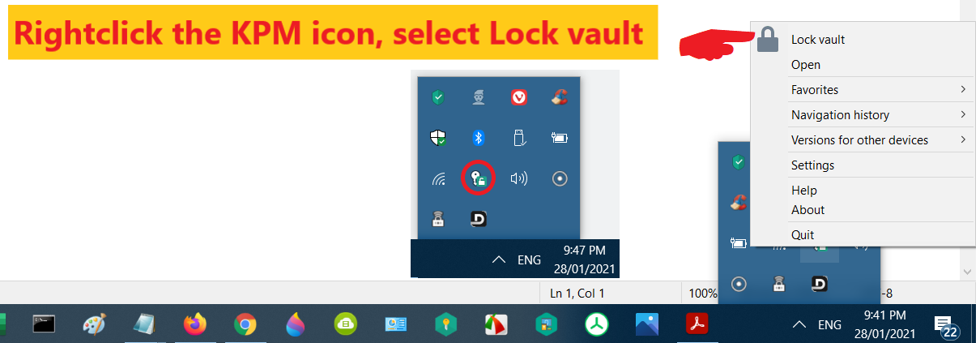Open the Paint palette taskbar icon
The height and width of the screenshot is (343, 980).
95,324
